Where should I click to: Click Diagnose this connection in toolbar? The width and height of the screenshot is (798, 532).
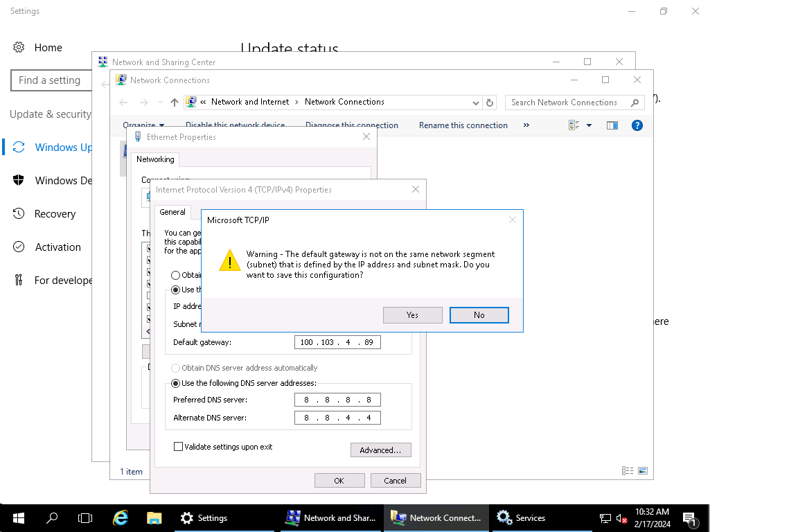coord(352,125)
